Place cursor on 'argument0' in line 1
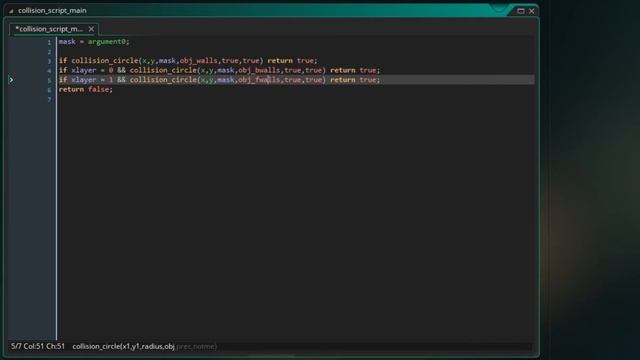 [x=107, y=42]
